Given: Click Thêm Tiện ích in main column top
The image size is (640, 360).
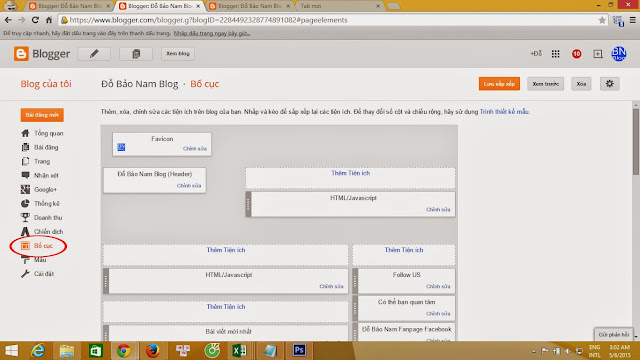Looking at the screenshot, I should (x=226, y=250).
